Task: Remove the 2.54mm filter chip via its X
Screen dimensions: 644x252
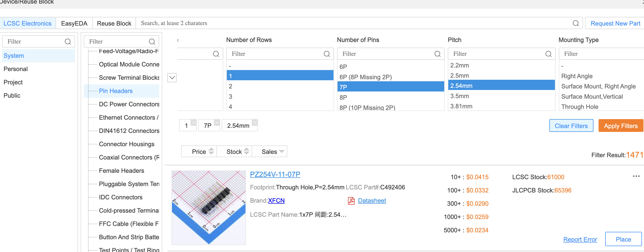Action: coord(255,122)
